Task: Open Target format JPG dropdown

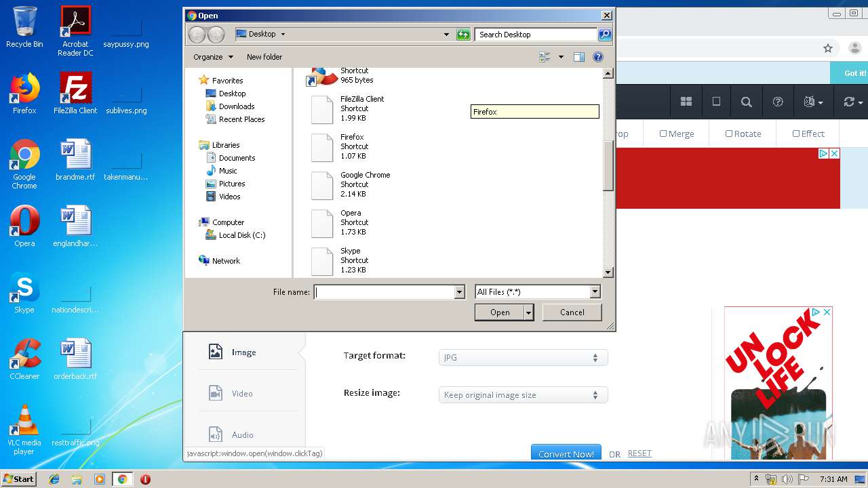Action: [x=524, y=357]
